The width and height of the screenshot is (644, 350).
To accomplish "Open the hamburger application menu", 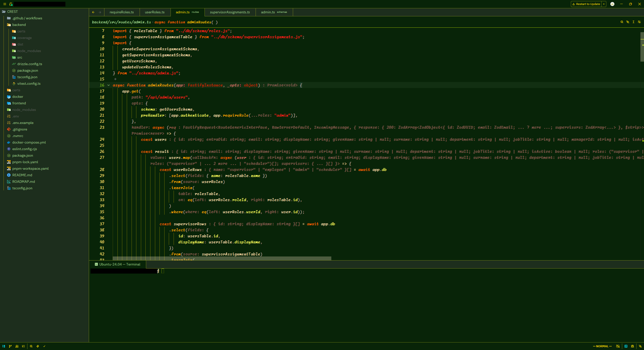I will [x=5, y=4].
